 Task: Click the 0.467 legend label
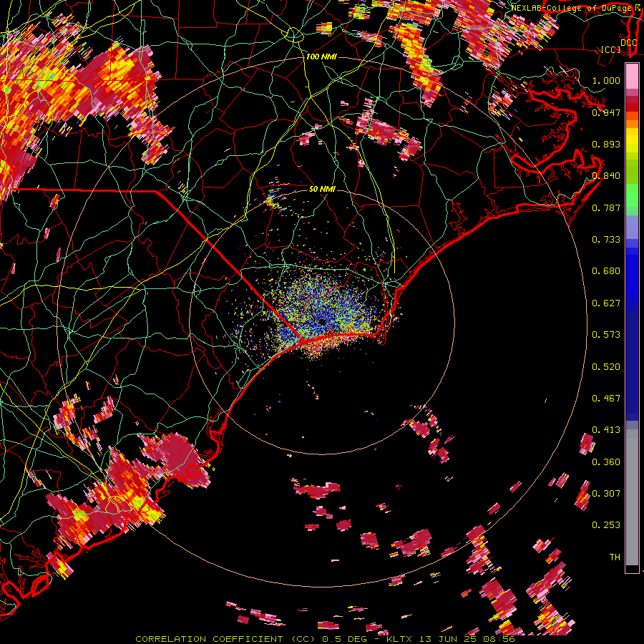tap(606, 399)
